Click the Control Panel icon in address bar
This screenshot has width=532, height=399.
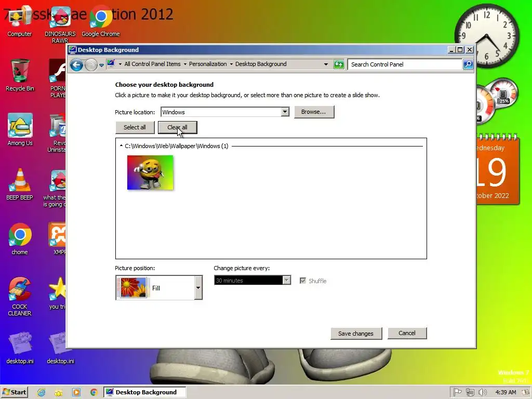(111, 64)
